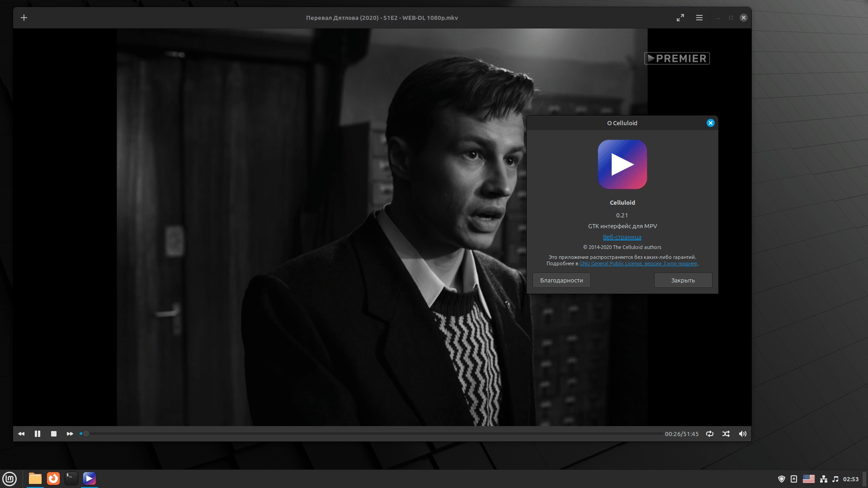868x488 pixels.
Task: Open the sound music-note tray icon
Action: 835,479
